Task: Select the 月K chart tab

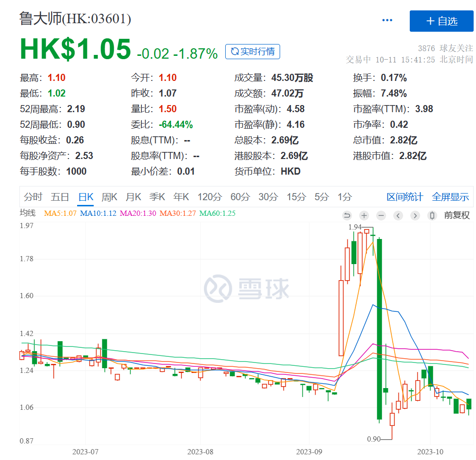Action: point(133,197)
